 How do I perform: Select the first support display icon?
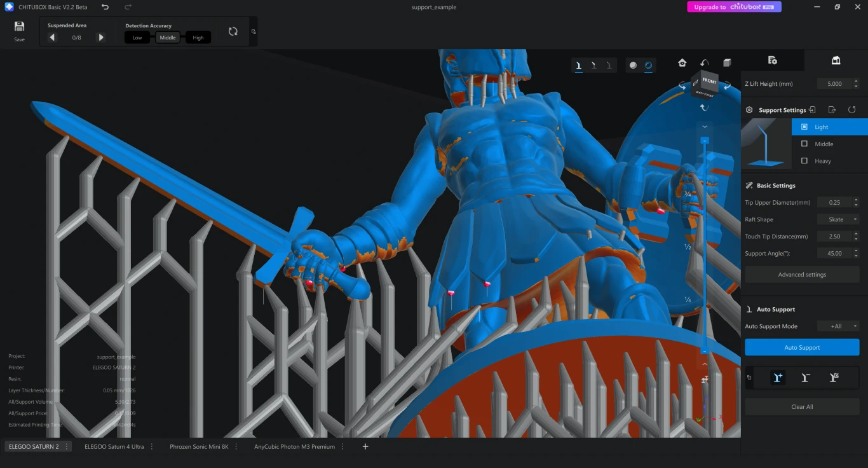579,65
